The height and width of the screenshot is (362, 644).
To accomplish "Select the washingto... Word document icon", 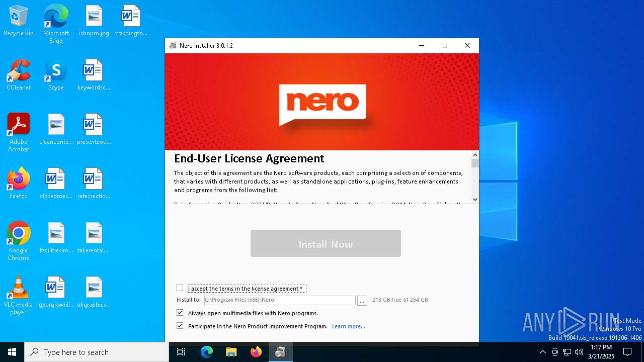I will click(x=131, y=21).
